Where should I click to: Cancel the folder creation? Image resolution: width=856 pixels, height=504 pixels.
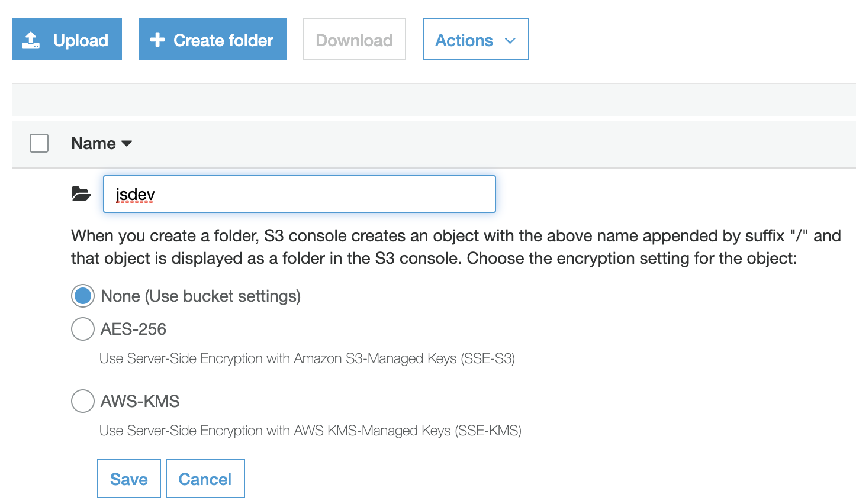pyautogui.click(x=205, y=479)
